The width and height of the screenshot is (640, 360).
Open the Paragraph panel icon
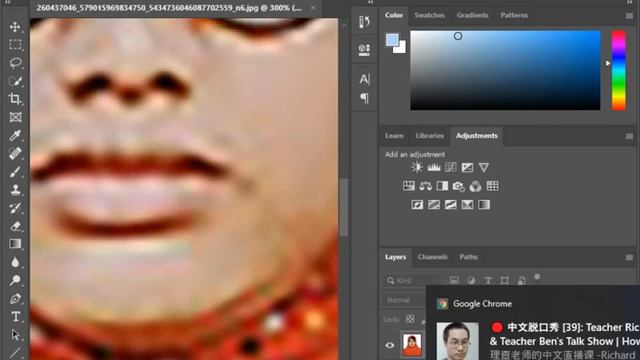(x=364, y=98)
